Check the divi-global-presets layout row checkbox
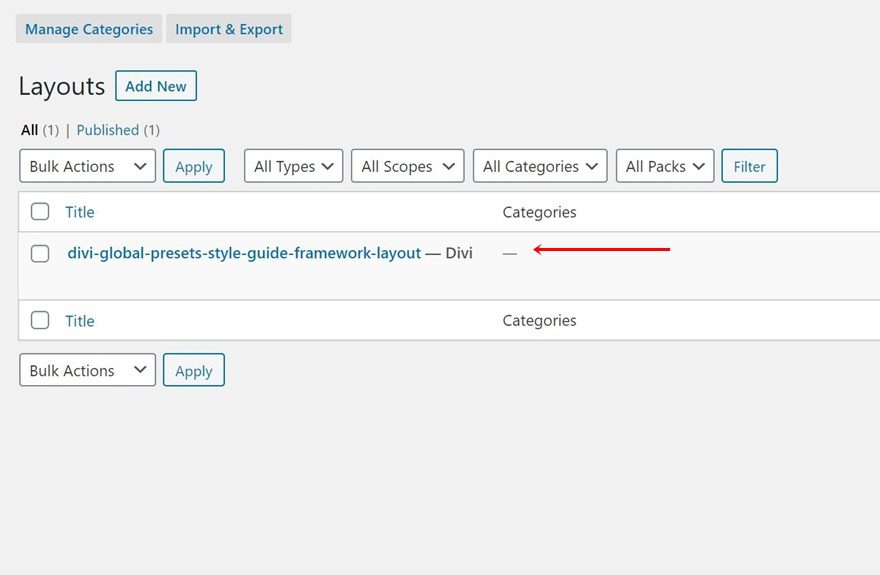Screen dimensions: 880x575 (40, 254)
